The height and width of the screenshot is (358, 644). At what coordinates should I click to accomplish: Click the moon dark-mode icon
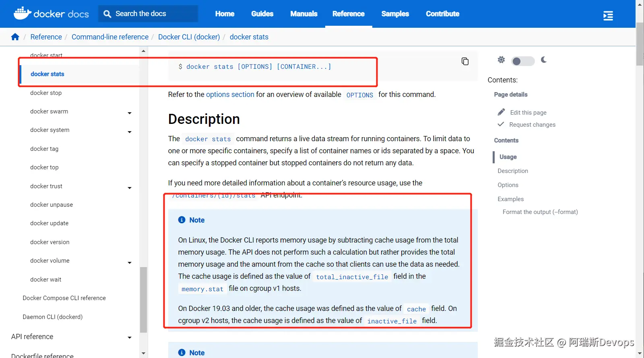click(544, 60)
